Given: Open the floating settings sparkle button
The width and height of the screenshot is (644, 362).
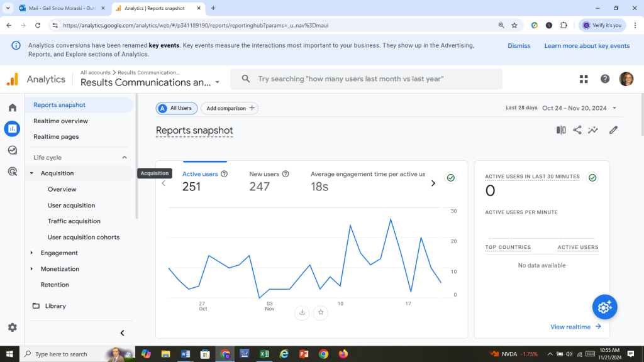Looking at the screenshot, I should (604, 307).
